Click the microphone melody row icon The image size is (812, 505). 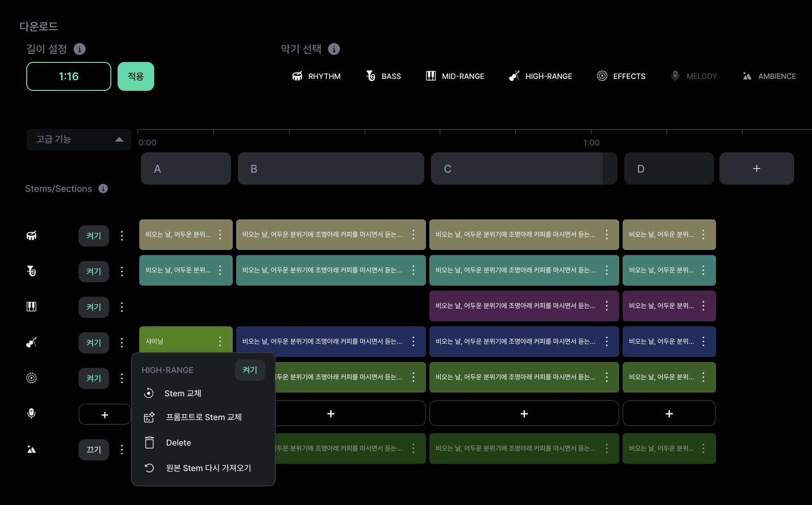pos(31,413)
